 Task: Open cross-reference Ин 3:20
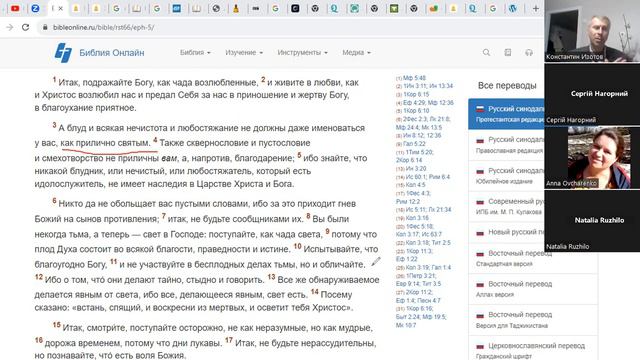click(416, 168)
